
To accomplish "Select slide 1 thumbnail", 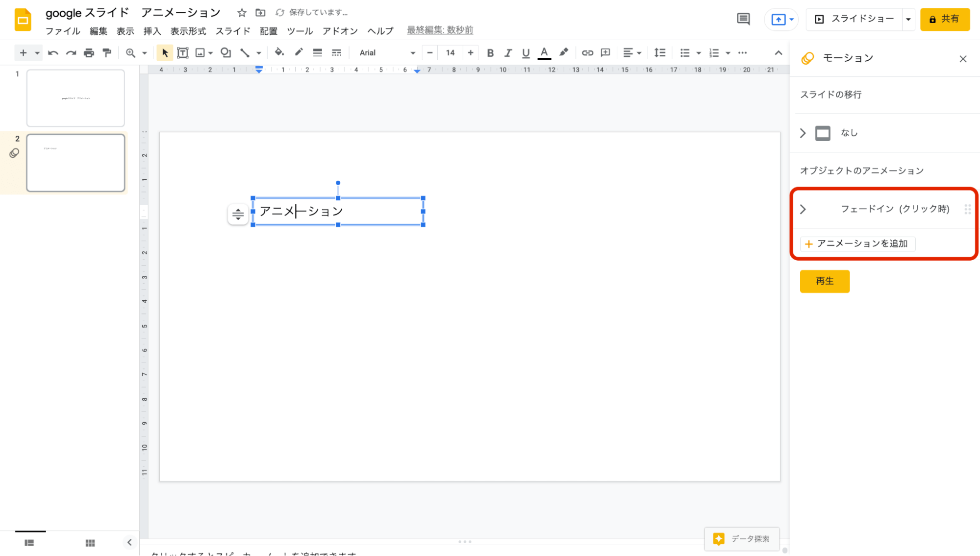I will tap(75, 98).
